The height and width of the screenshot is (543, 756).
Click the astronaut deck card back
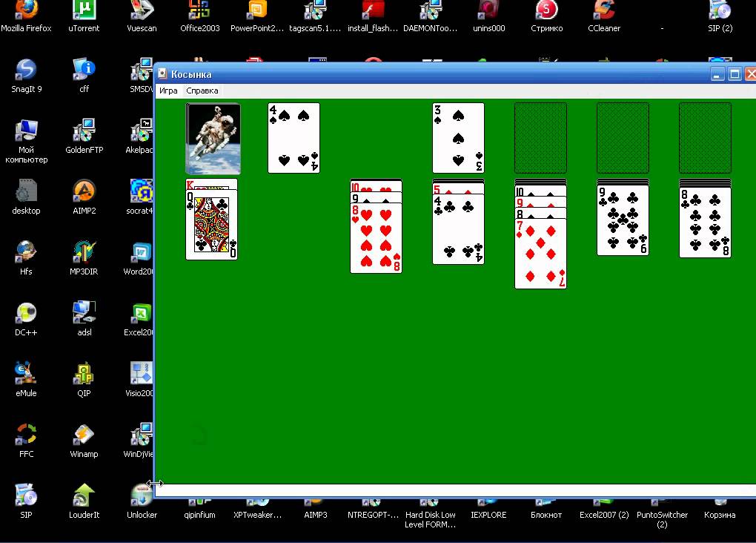pyautogui.click(x=213, y=139)
